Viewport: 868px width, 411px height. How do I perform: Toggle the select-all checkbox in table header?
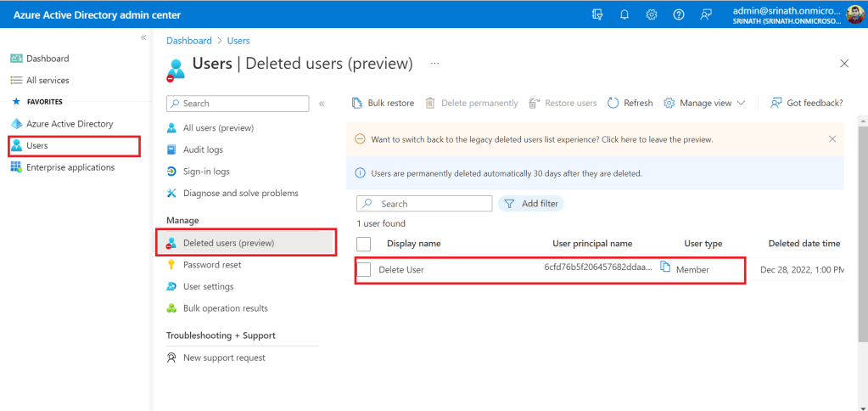click(364, 244)
